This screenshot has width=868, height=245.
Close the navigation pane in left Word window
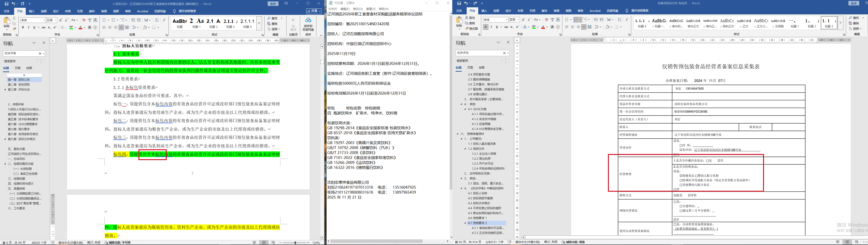click(44, 43)
